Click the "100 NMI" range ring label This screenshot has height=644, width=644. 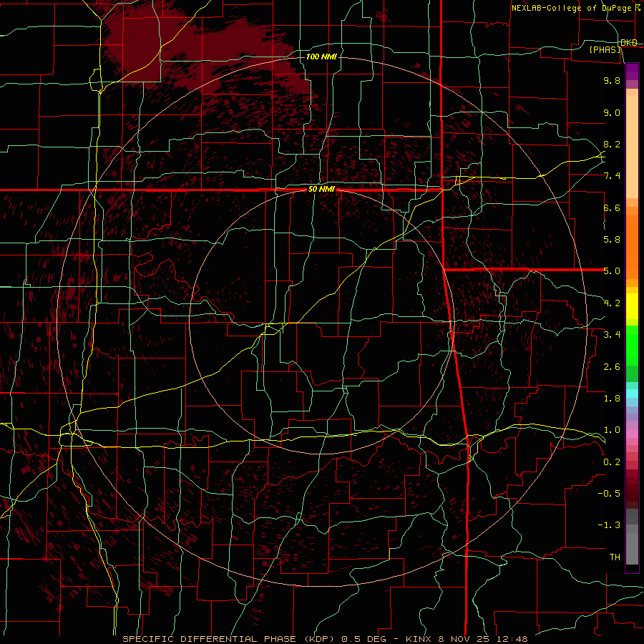[321, 57]
